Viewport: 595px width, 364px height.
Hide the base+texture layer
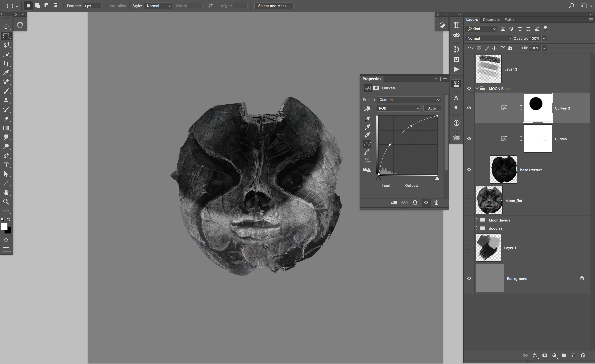(x=469, y=170)
